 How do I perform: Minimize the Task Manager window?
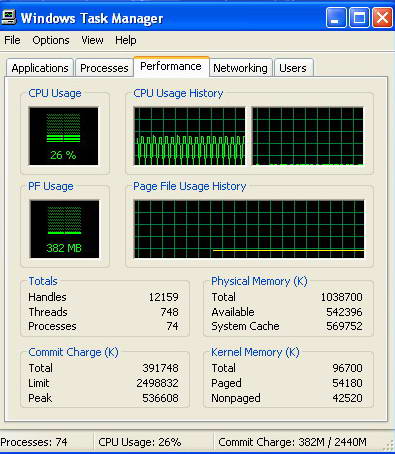[336, 17]
